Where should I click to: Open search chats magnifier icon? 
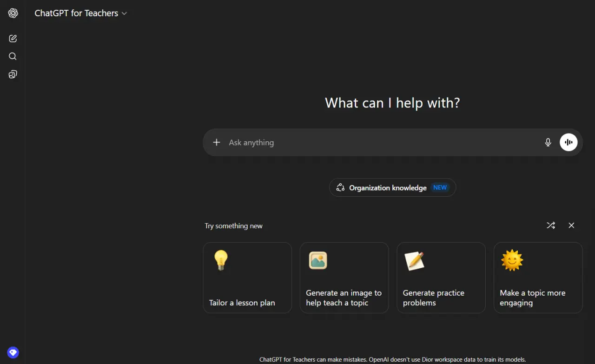13,56
